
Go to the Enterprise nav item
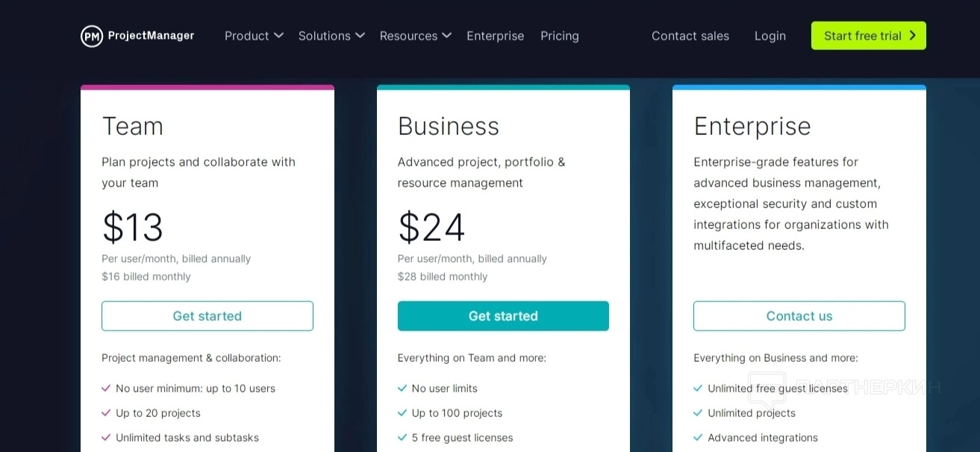click(x=495, y=36)
